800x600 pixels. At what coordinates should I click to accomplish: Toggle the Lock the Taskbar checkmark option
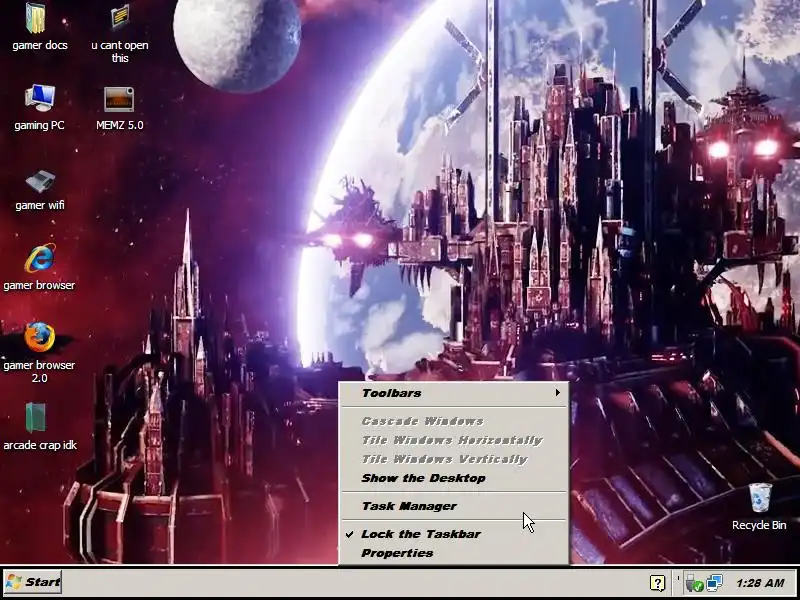point(454,534)
